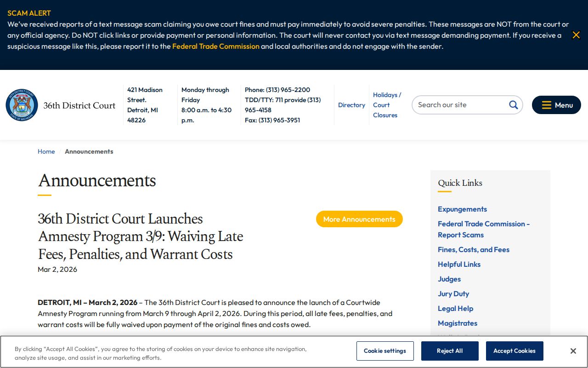Image resolution: width=588 pixels, height=368 pixels.
Task: Open the Helpful Links quick link
Action: [x=459, y=264]
